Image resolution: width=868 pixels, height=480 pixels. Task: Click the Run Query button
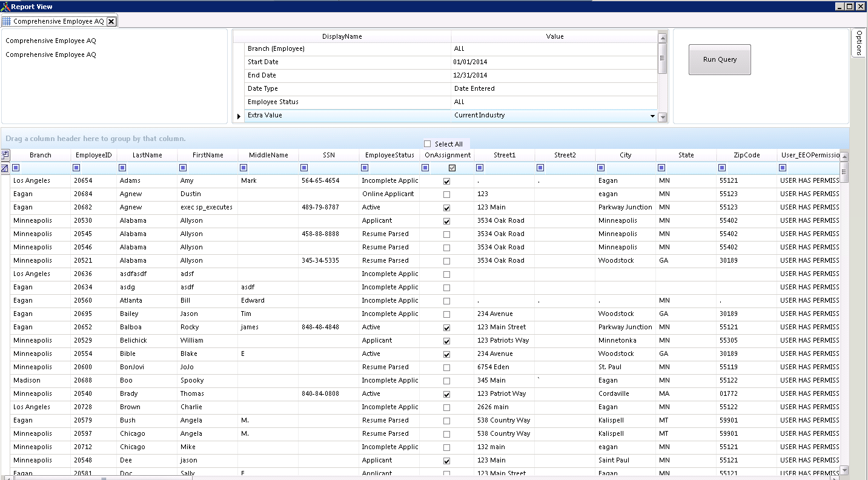[x=720, y=59]
